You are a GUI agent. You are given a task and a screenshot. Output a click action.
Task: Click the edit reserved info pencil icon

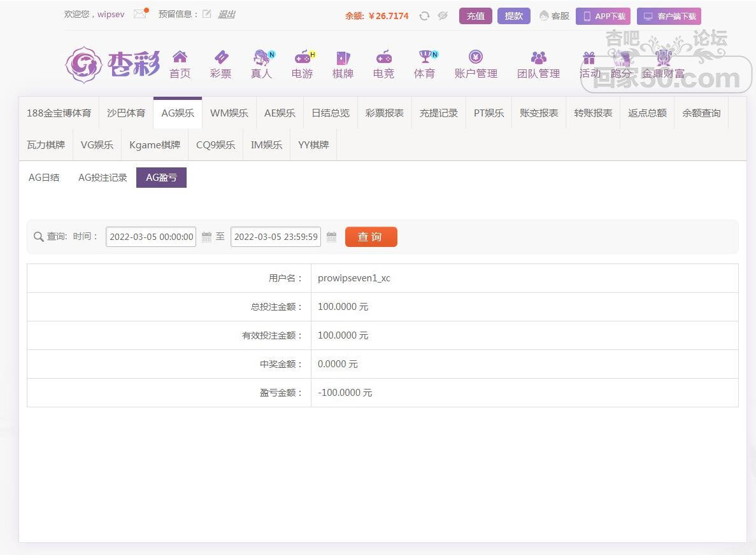(207, 14)
